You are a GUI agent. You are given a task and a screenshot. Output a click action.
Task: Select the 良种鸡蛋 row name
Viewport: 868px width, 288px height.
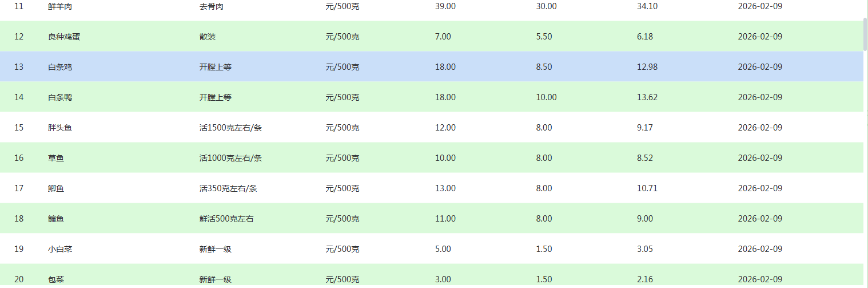pyautogui.click(x=64, y=37)
